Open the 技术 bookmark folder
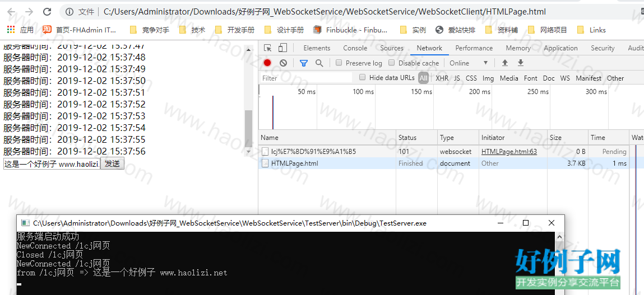This screenshot has width=644, height=295. coord(192,30)
